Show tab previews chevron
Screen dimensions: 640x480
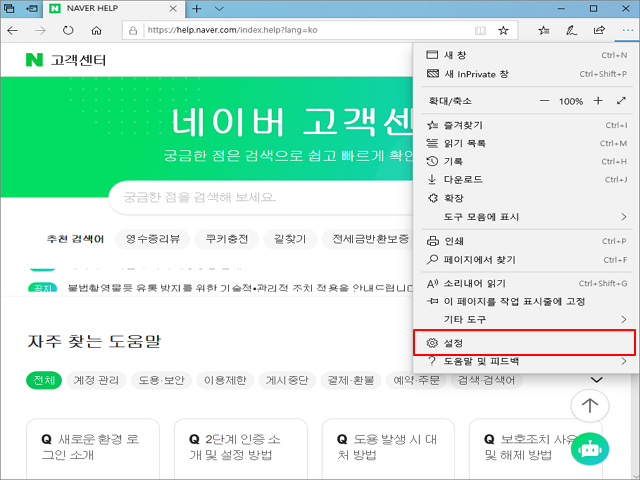pos(219,9)
